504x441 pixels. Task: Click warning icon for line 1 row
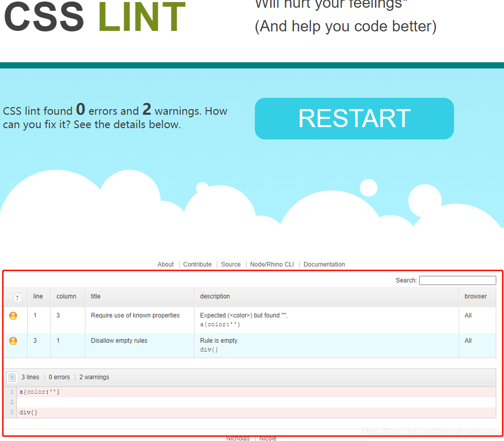coord(13,316)
